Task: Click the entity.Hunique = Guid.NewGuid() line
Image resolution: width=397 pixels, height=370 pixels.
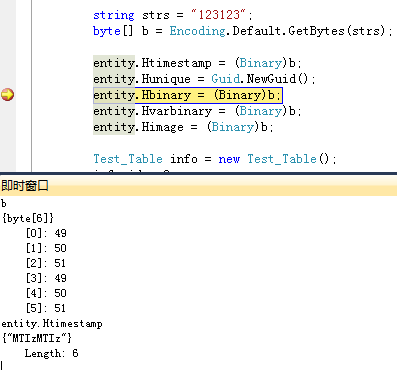Action: pyautogui.click(x=204, y=79)
